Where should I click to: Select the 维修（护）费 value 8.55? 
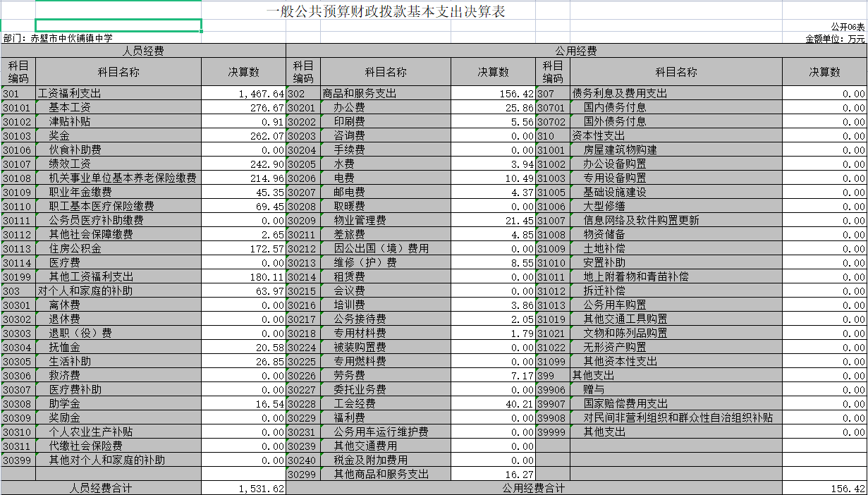pos(494,262)
